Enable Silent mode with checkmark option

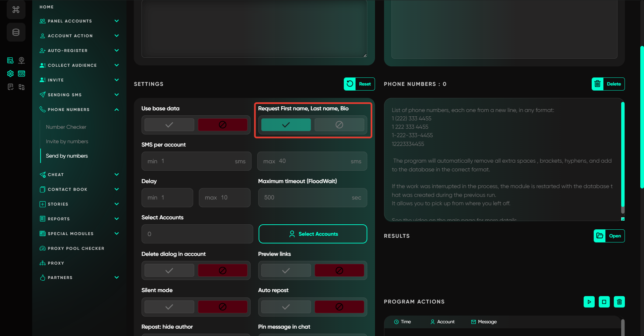[169, 307]
